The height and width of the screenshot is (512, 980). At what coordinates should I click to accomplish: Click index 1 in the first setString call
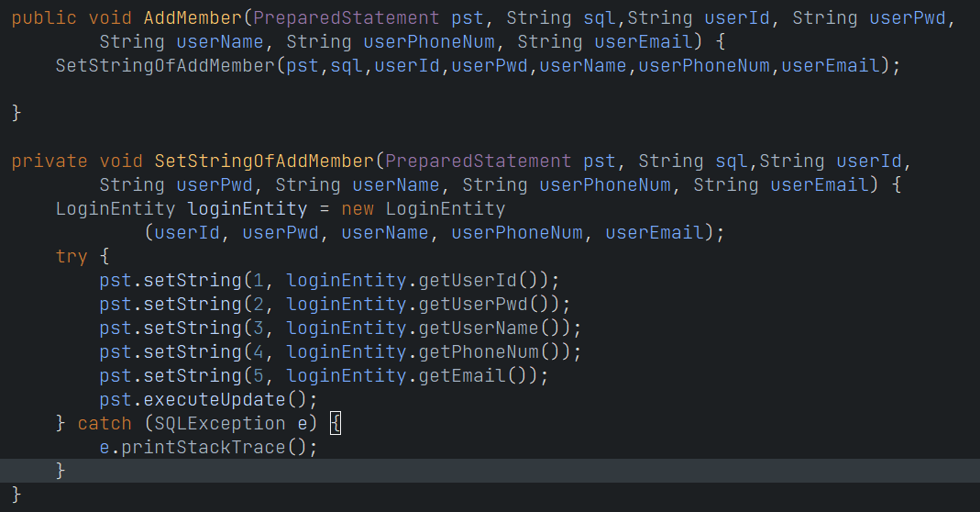259,281
